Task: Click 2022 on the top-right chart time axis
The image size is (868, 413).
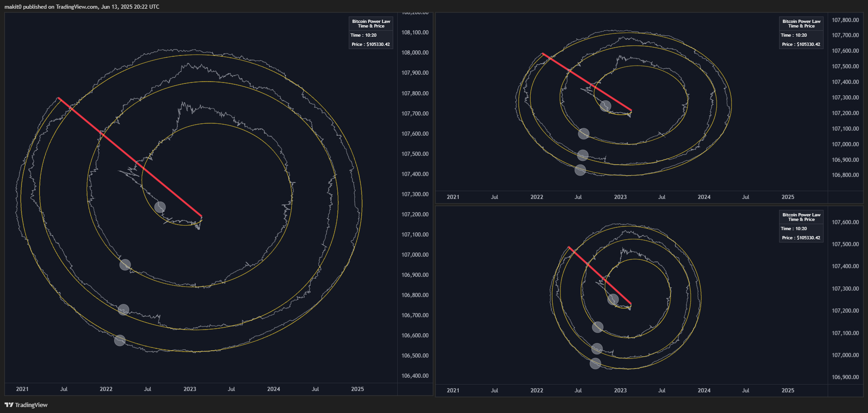Action: tap(537, 197)
